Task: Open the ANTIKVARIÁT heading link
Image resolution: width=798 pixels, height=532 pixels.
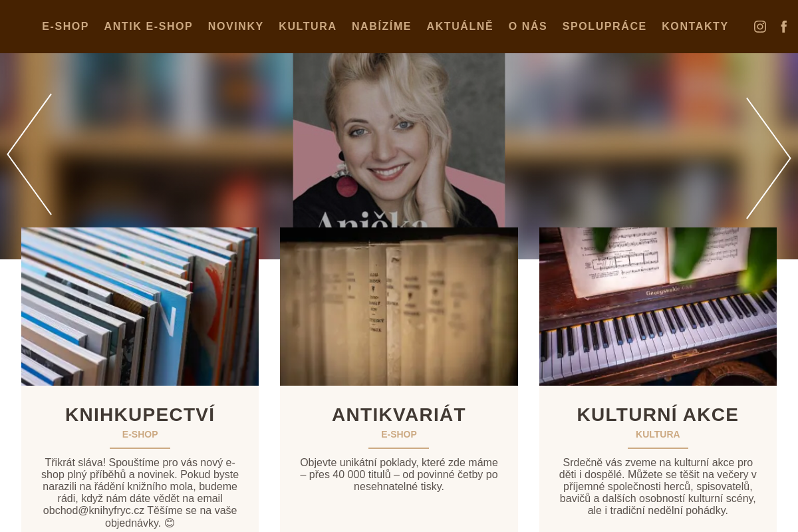Action: point(399,414)
